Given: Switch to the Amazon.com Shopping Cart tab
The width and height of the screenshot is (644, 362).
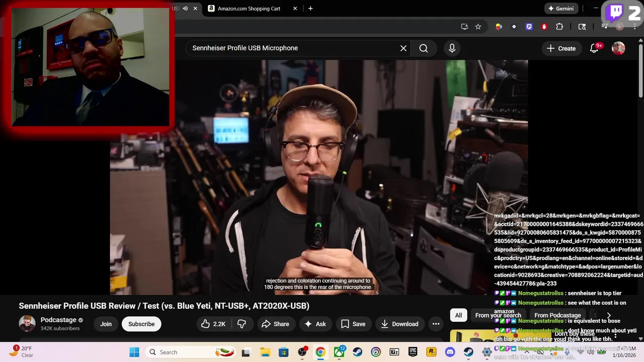Looking at the screenshot, I should click(249, 9).
